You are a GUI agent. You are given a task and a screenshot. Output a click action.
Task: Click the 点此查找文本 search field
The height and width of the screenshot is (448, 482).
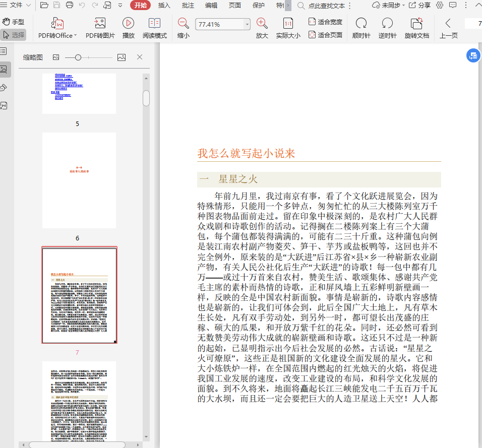(326, 6)
